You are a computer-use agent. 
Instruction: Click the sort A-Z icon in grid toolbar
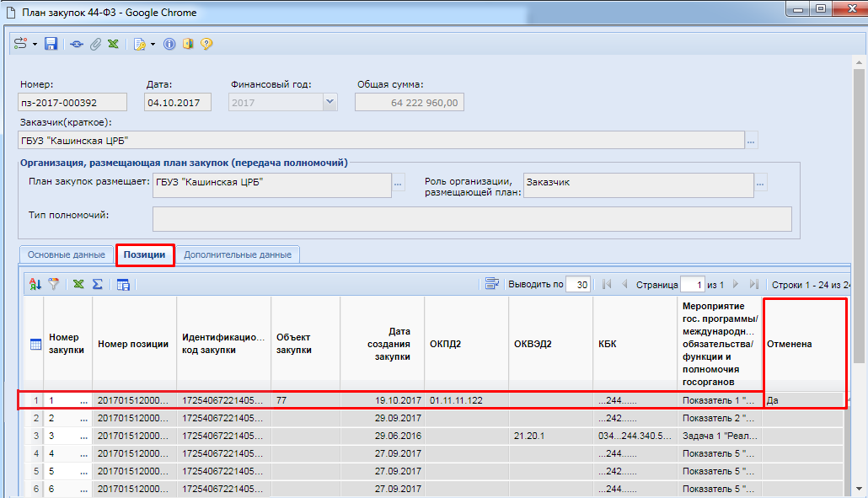35,284
